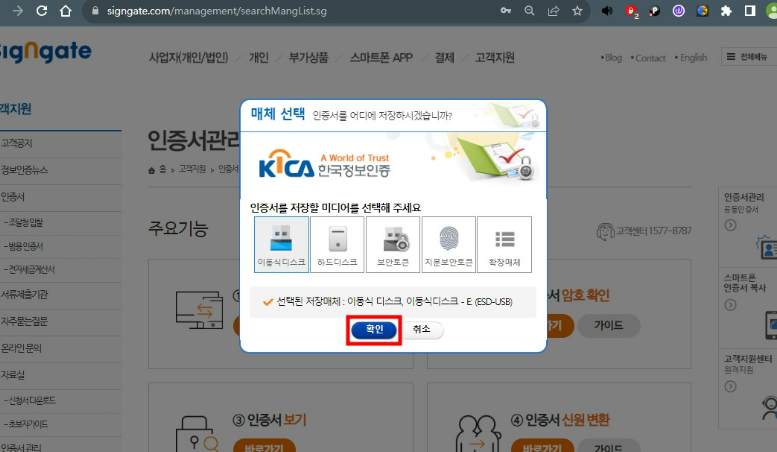
Task: Click the home icon in breadcrumb
Action: 152,170
